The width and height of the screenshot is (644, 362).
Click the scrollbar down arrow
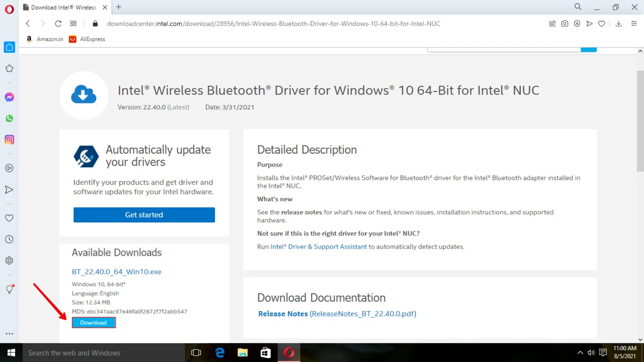(x=640, y=340)
